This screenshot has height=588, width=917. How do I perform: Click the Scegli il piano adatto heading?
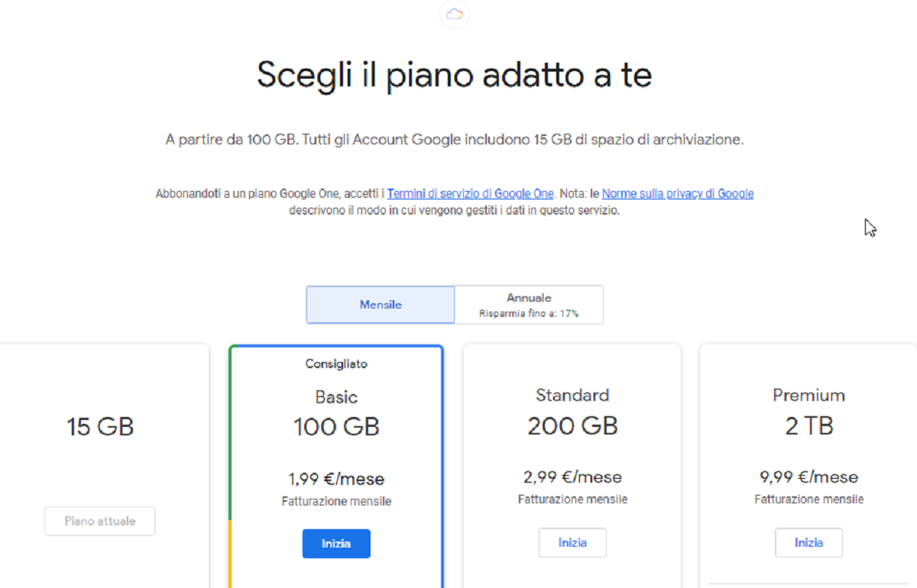click(x=454, y=76)
